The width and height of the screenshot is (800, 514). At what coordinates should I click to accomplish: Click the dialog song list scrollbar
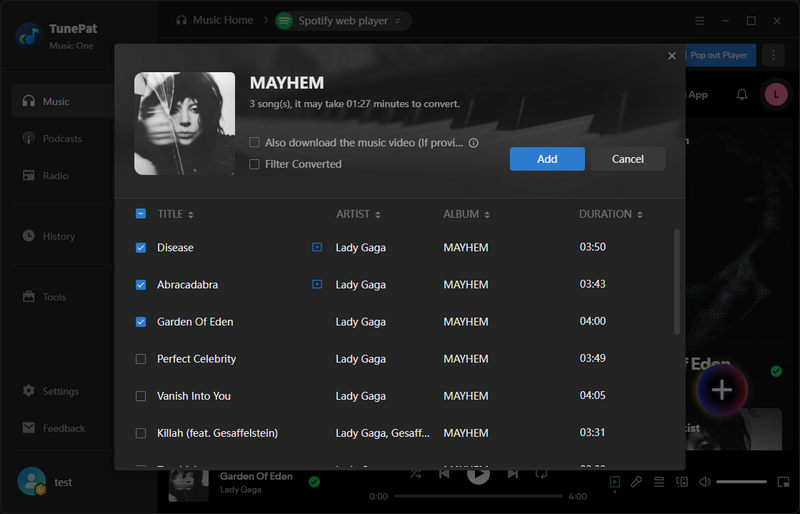(x=677, y=281)
